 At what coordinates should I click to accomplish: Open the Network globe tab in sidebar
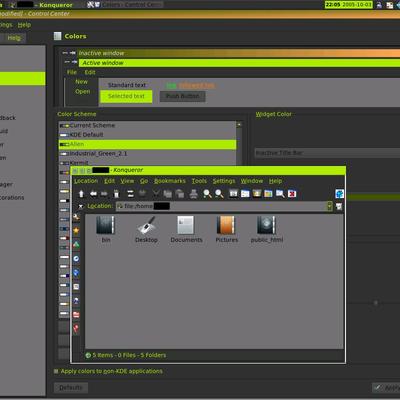click(76, 273)
